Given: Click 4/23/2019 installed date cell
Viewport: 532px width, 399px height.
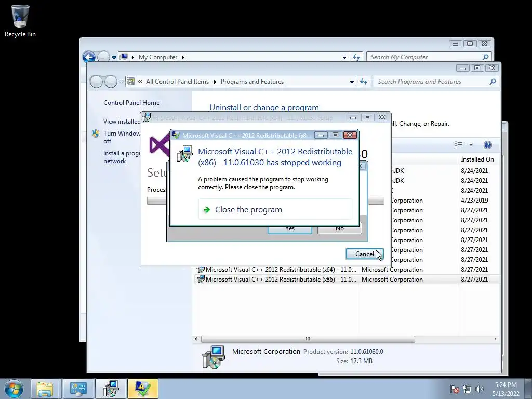Looking at the screenshot, I should tap(474, 200).
